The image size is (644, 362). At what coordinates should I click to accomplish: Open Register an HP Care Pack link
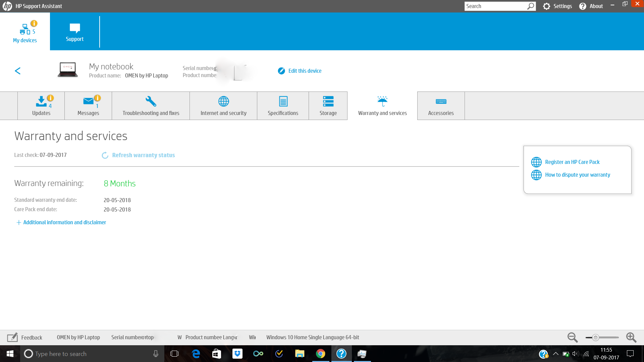pyautogui.click(x=572, y=162)
